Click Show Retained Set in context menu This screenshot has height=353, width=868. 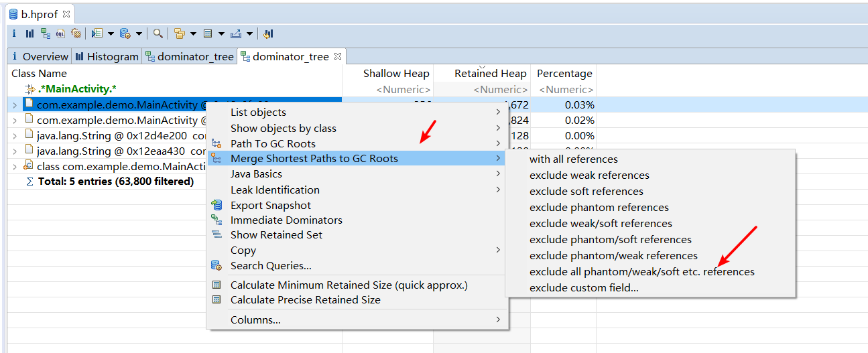point(276,235)
